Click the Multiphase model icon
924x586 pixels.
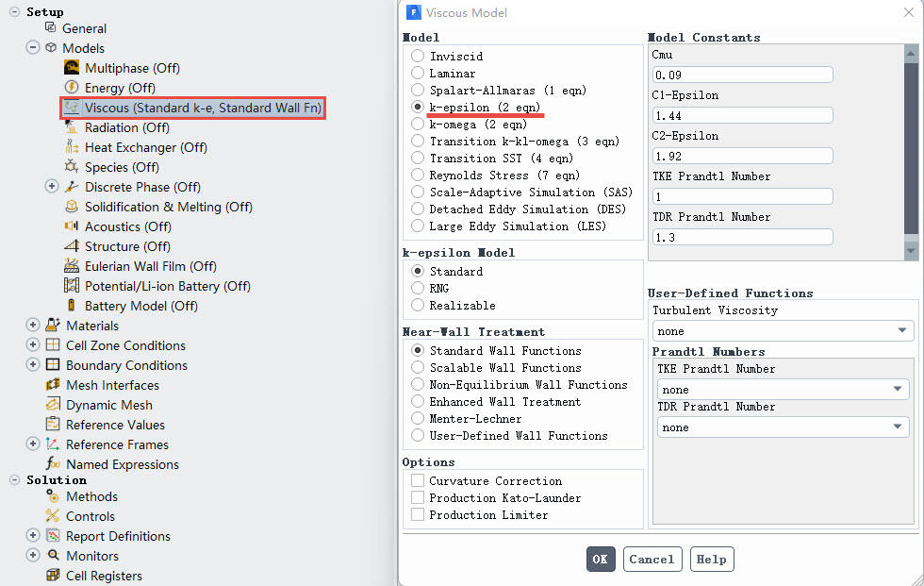[x=72, y=68]
